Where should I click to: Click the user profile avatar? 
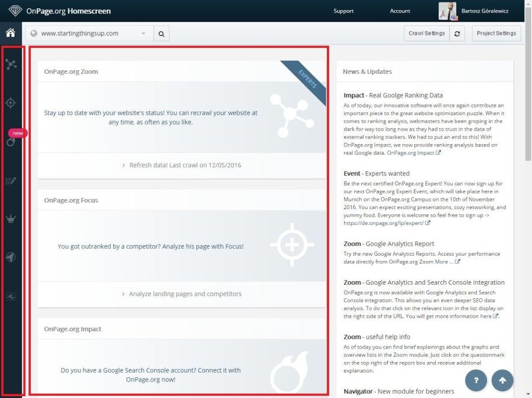tap(448, 11)
